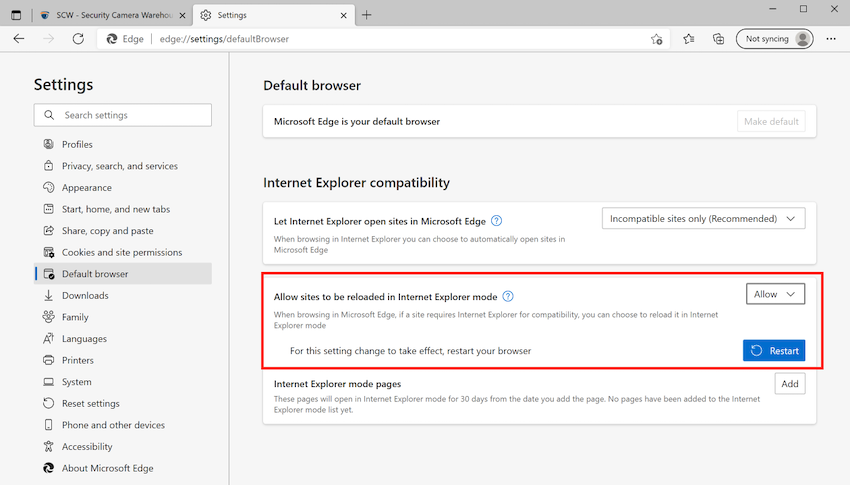The image size is (850, 485).
Task: Open Start, home, and new tabs icon
Action: point(49,209)
